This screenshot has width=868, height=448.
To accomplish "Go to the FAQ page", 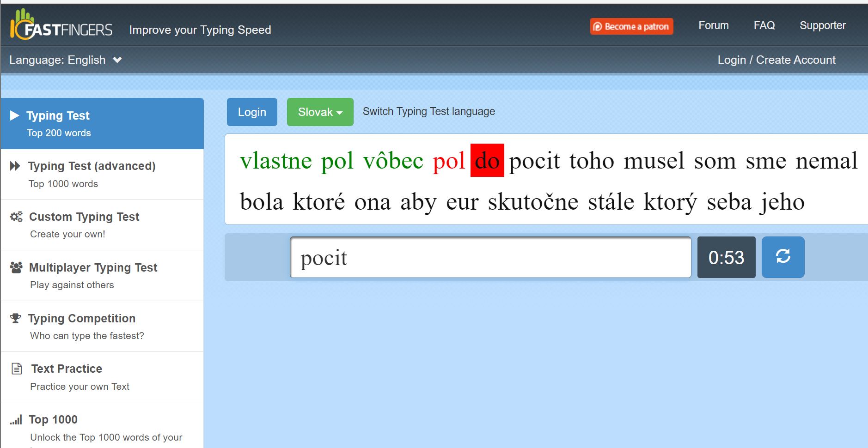I will pyautogui.click(x=764, y=25).
